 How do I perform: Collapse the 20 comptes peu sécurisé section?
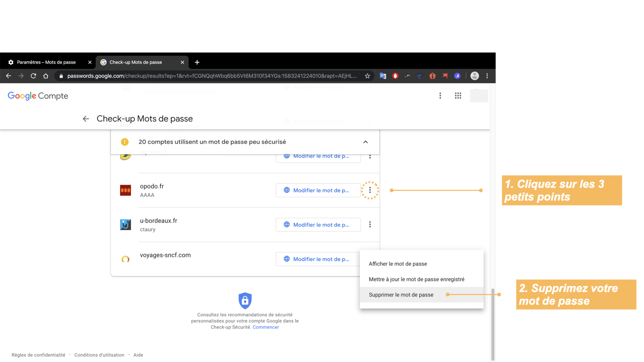tap(366, 142)
